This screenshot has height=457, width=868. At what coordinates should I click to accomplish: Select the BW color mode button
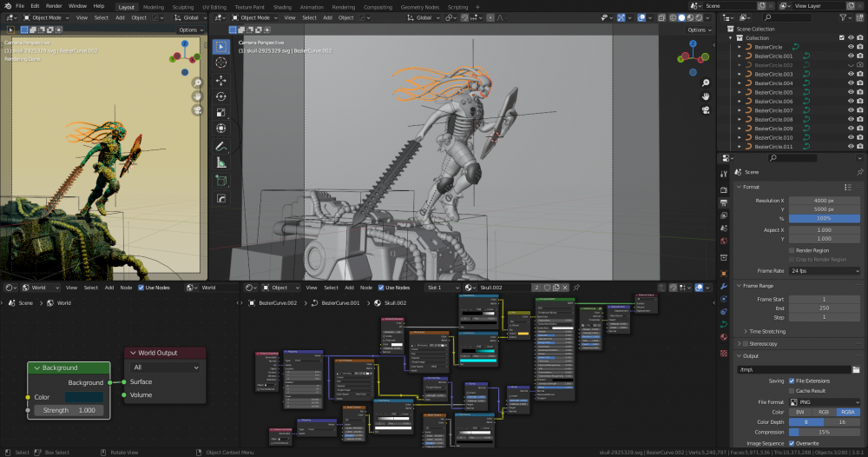[x=800, y=412]
